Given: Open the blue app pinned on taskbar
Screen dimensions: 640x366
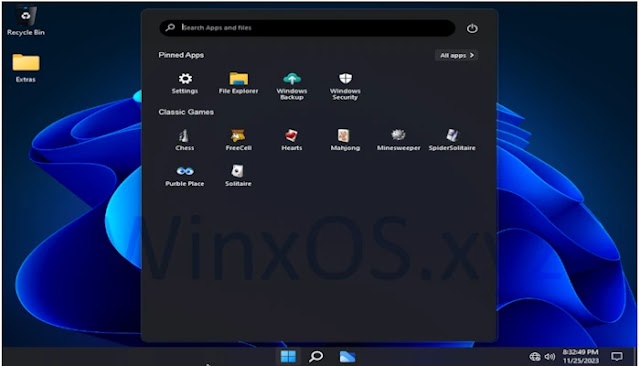Looking at the screenshot, I should point(347,357).
